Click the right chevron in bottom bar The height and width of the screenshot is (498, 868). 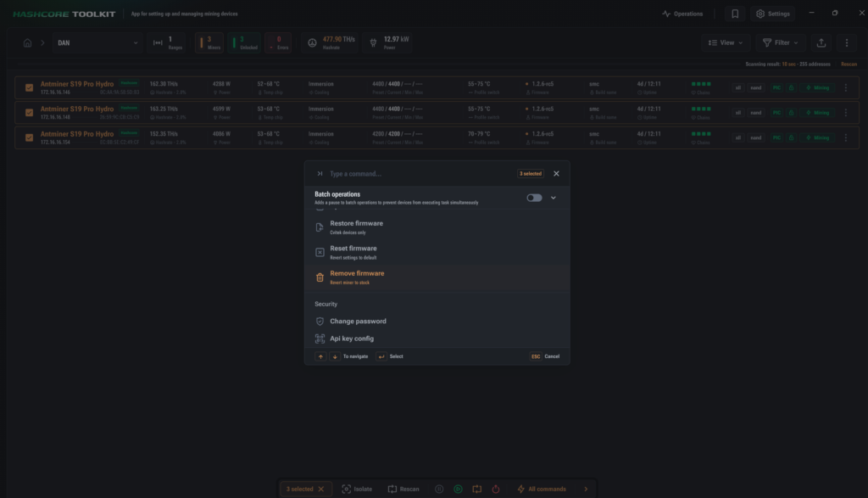click(586, 490)
